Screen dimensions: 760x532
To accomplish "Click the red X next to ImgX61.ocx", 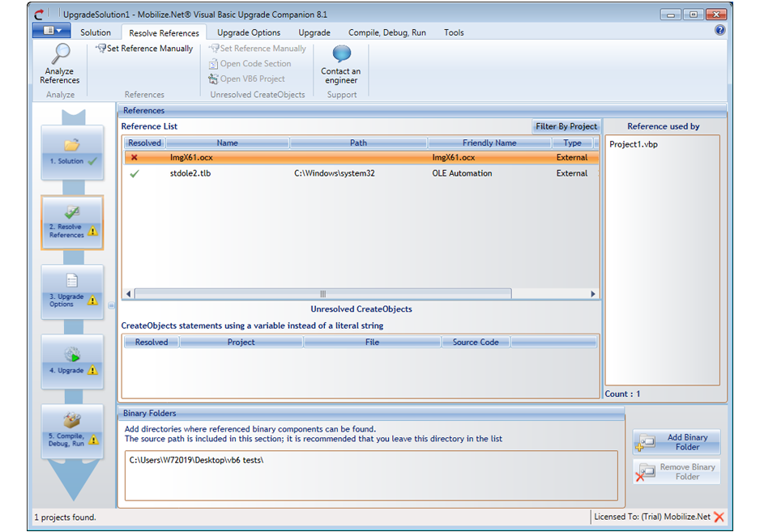I will point(134,157).
